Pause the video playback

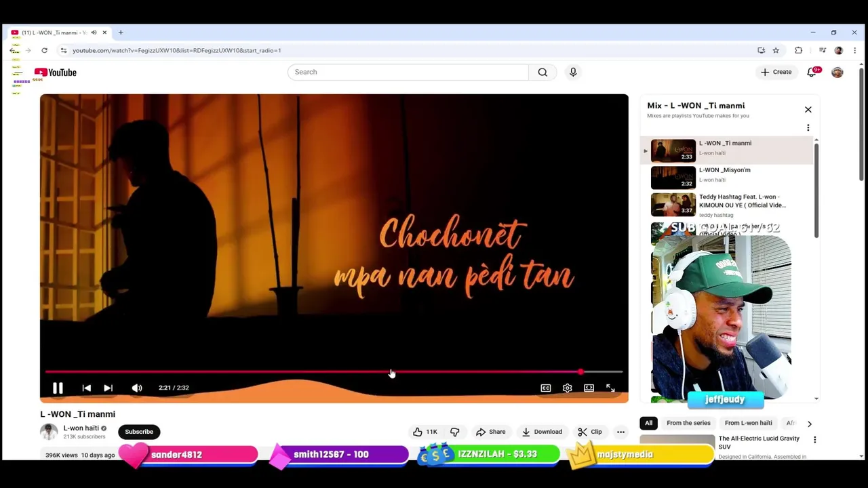click(x=58, y=388)
